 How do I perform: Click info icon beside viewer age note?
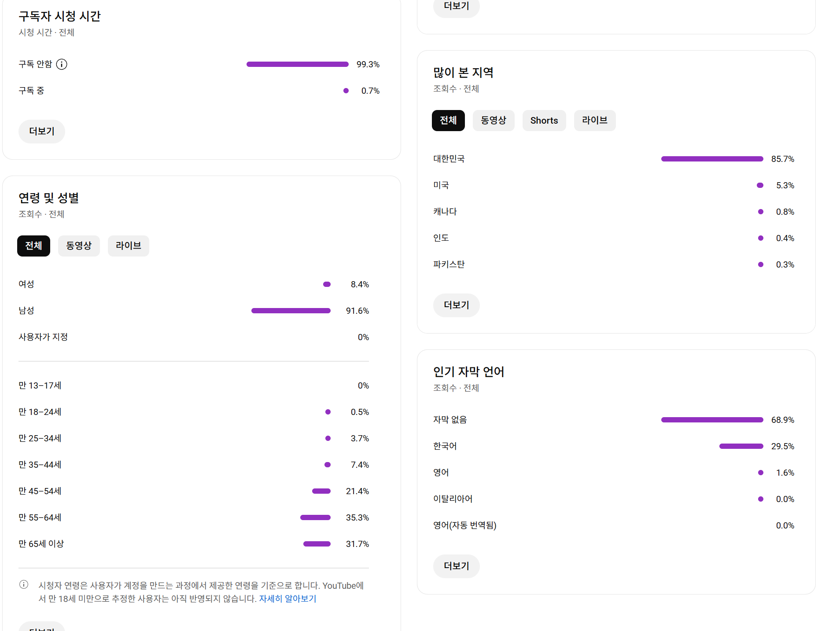[24, 584]
